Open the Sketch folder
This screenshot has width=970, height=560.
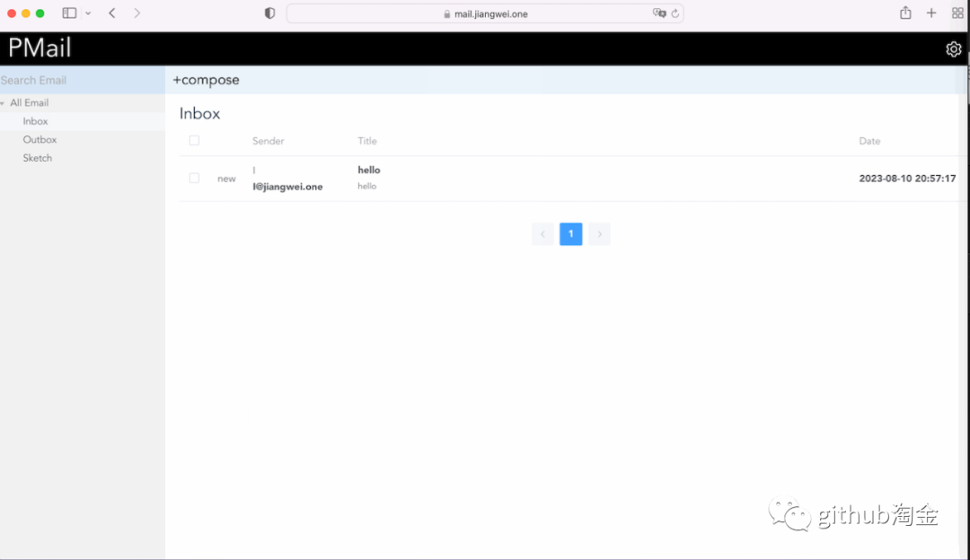[38, 158]
